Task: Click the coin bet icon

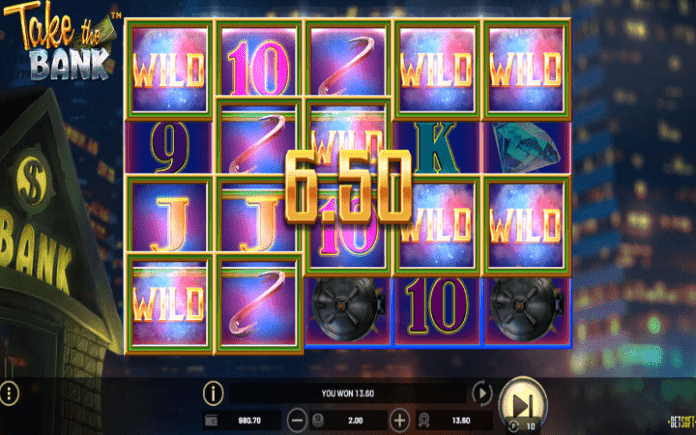Action: click(x=318, y=420)
